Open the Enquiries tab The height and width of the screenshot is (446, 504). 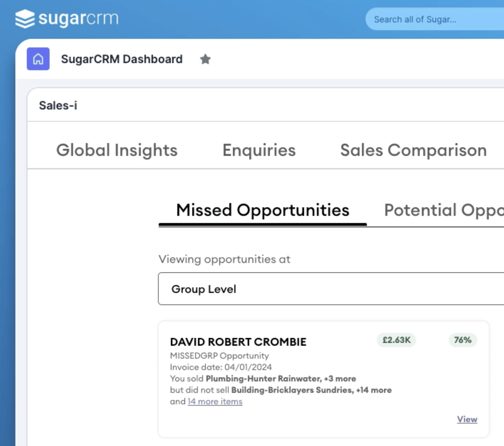(259, 150)
